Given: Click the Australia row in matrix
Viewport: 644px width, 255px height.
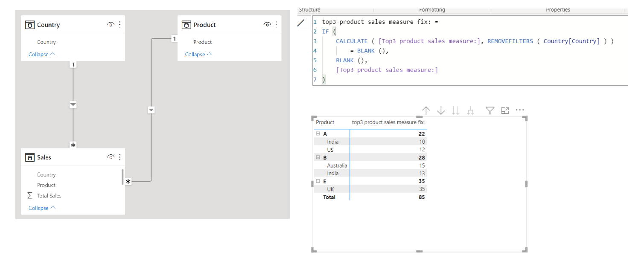Looking at the screenshot, I should (370, 165).
